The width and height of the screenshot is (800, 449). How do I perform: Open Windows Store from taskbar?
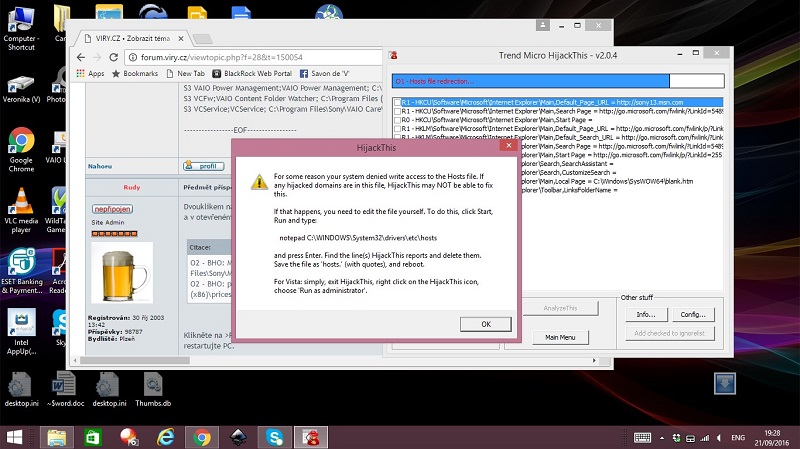[x=93, y=437]
